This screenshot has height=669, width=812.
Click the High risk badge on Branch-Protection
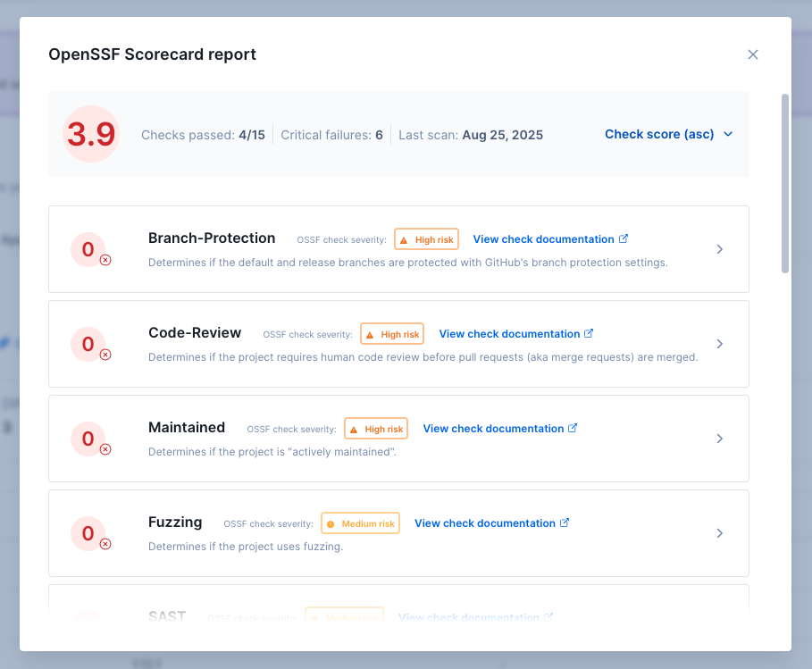426,239
